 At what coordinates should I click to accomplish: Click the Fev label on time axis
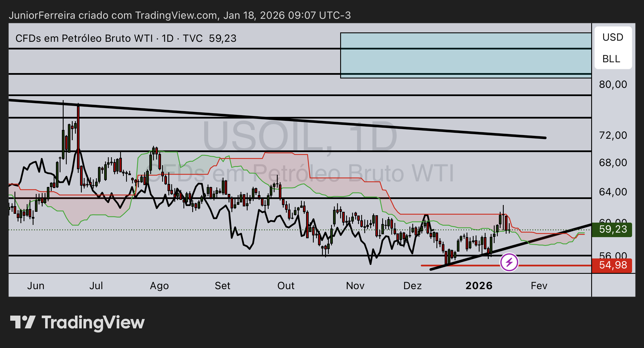click(x=539, y=285)
